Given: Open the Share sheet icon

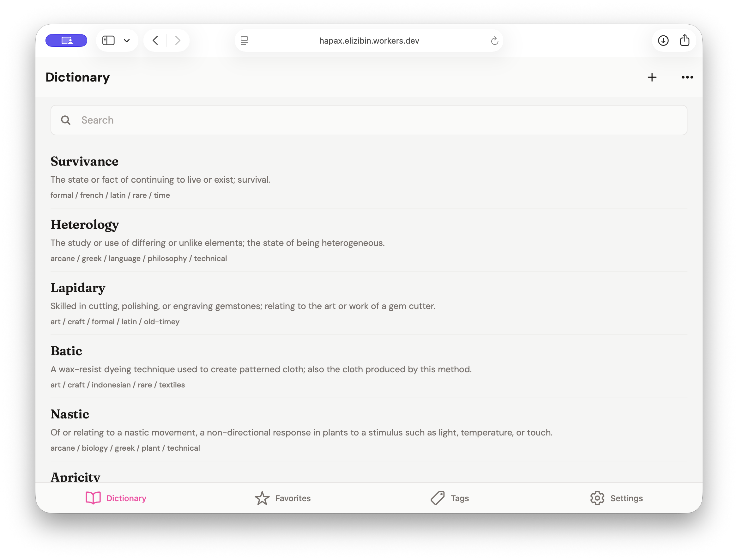Looking at the screenshot, I should click(685, 40).
